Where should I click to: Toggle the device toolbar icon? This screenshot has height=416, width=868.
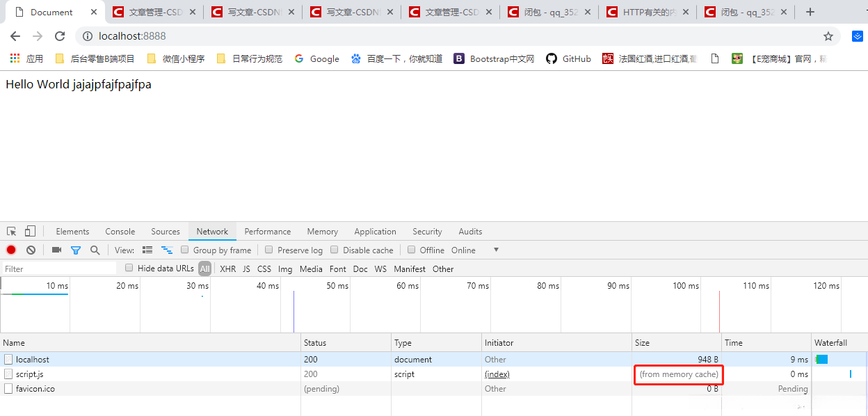30,232
